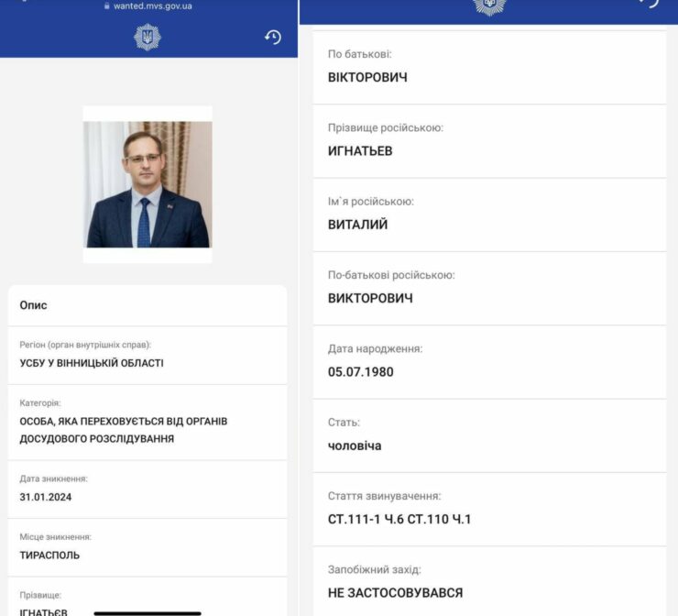
Task: Tap the home indicator bar at bottom
Action: 148,613
